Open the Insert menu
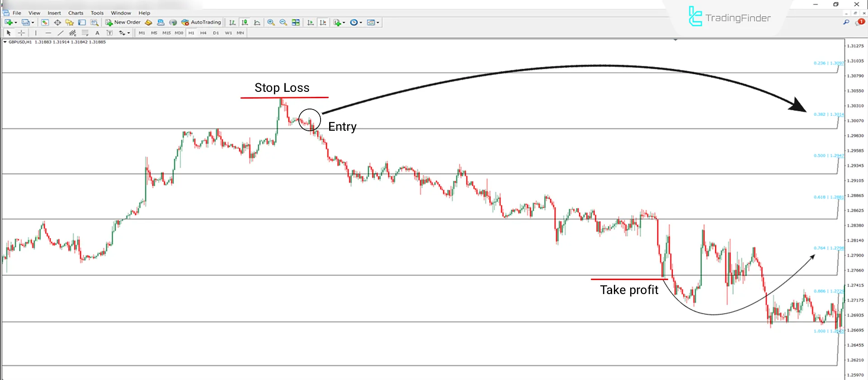 tap(54, 13)
